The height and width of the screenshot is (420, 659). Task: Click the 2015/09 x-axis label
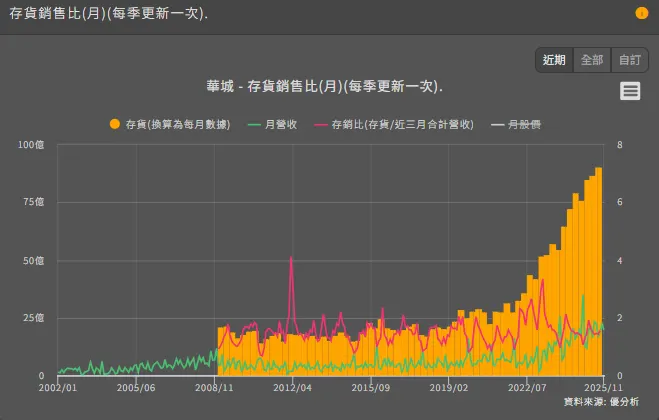pos(371,388)
